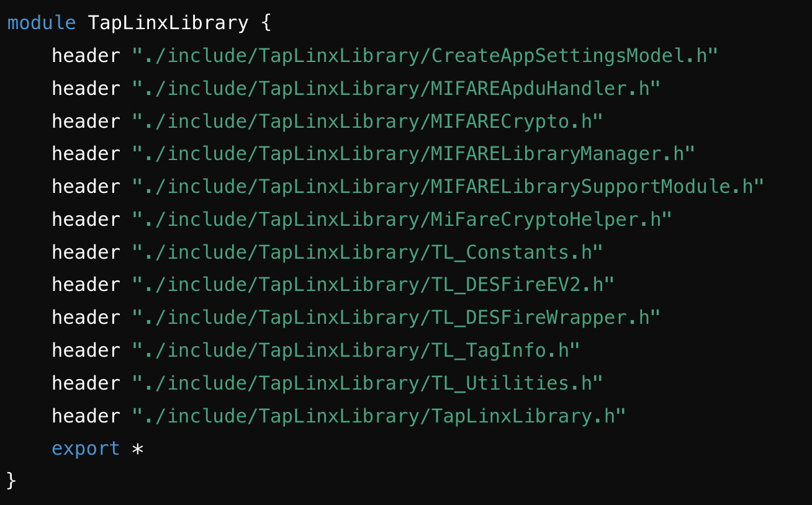Click the TL_Utilities.h header path

coord(368,383)
